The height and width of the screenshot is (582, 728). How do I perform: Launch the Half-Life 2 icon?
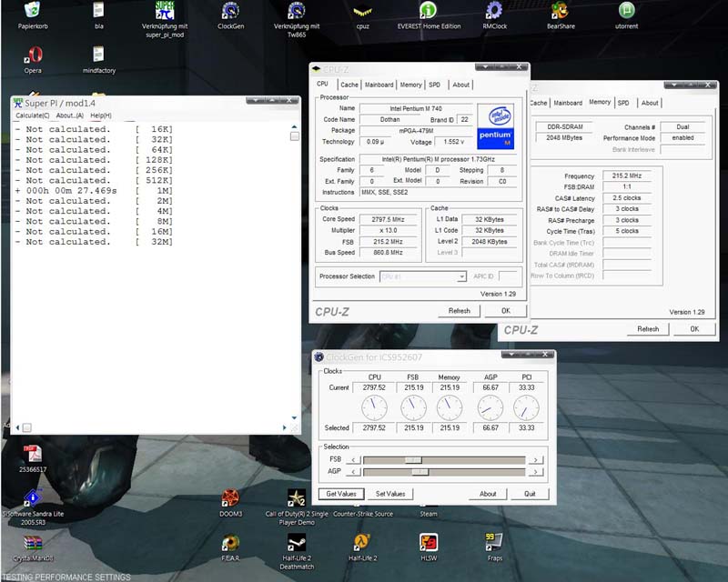click(362, 542)
